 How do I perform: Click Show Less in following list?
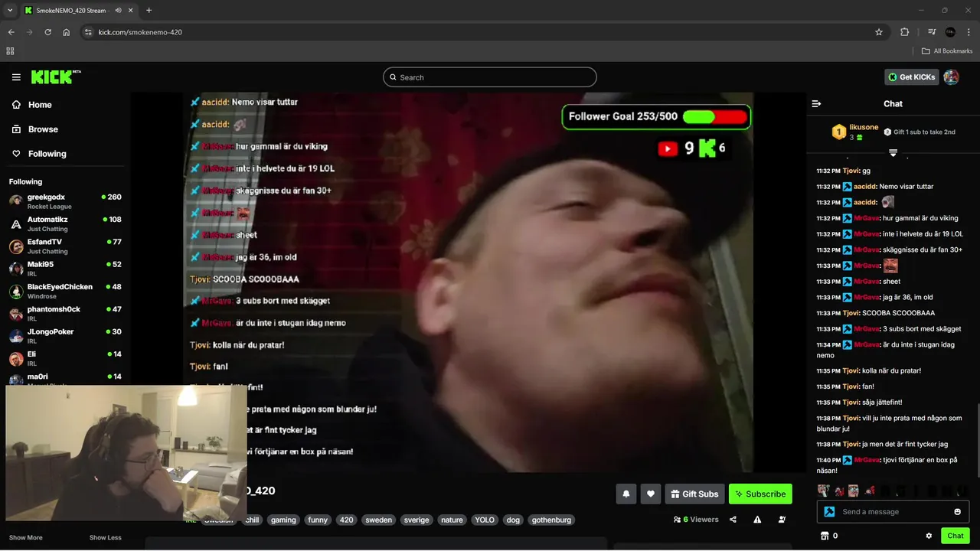pos(106,537)
